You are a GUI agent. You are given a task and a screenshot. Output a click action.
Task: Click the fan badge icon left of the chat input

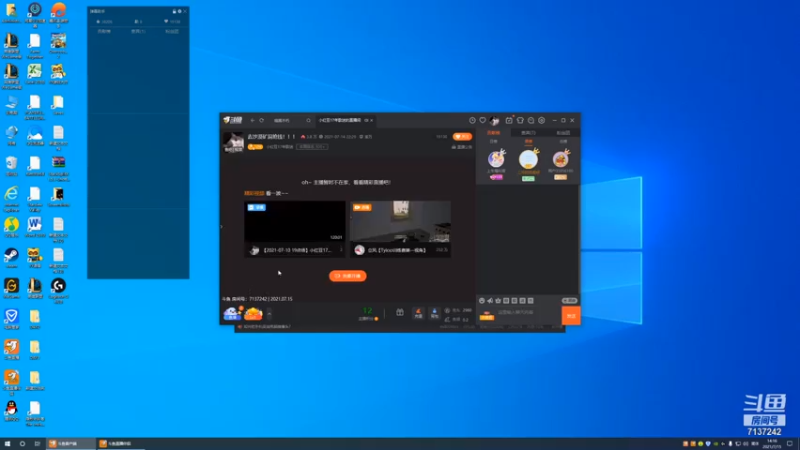click(x=487, y=315)
